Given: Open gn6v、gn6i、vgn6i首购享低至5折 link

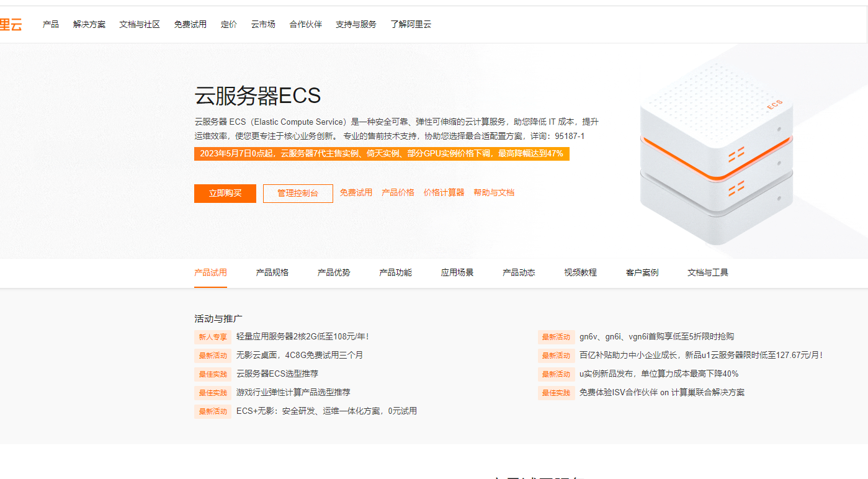Looking at the screenshot, I should 657,337.
